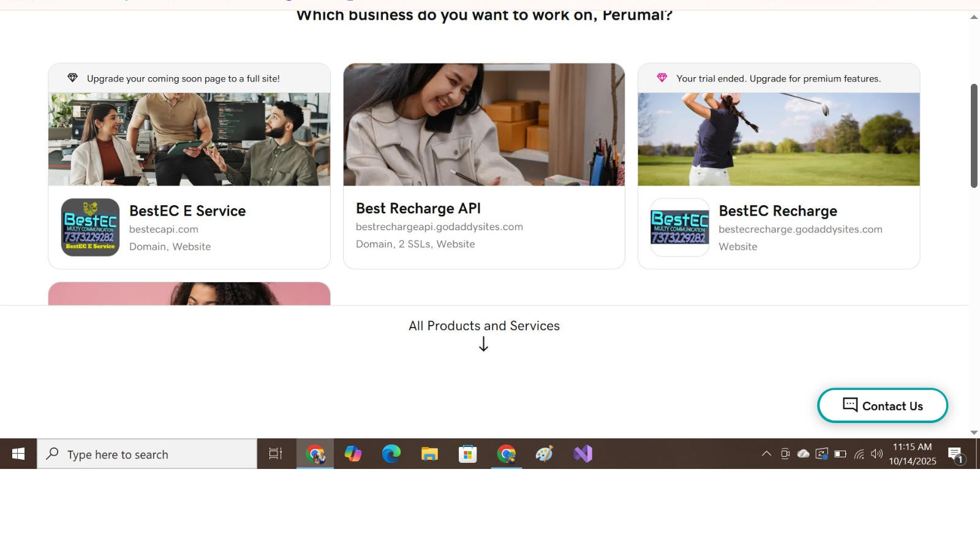Screen dimensions: 980x551
Task: Open Microsoft Store from the taskbar
Action: [468, 454]
